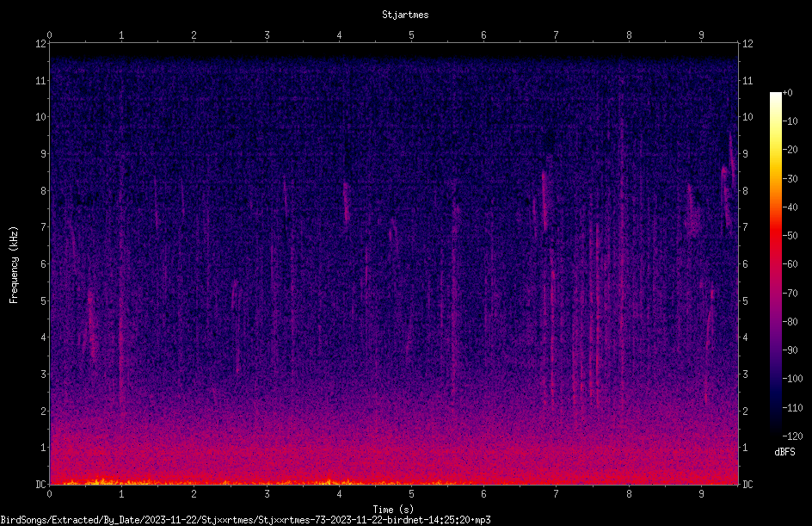Click the bright call near 0.6 seconds, 4 kHz
812x526 pixels.
92,324
